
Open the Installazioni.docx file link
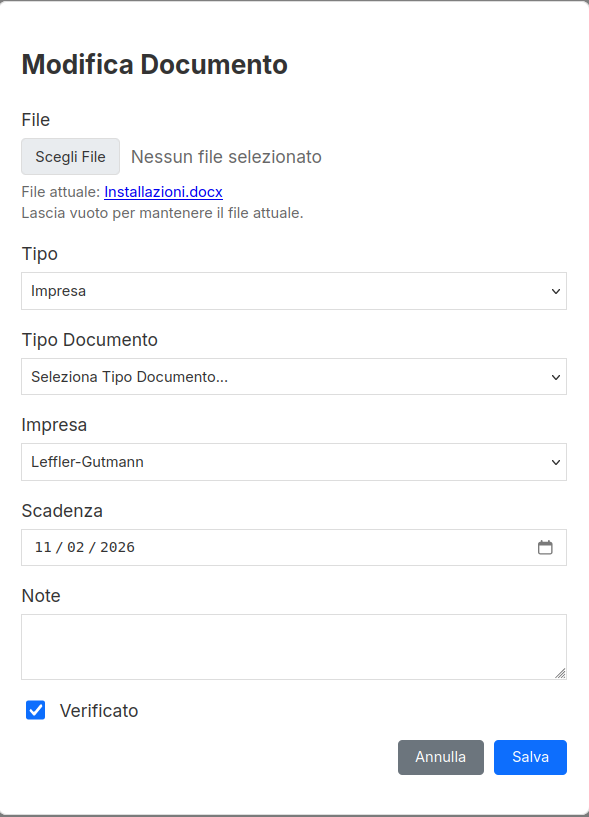tap(163, 192)
